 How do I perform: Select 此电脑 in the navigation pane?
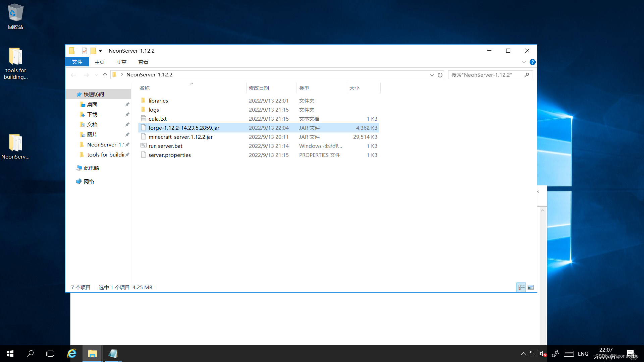(x=91, y=168)
